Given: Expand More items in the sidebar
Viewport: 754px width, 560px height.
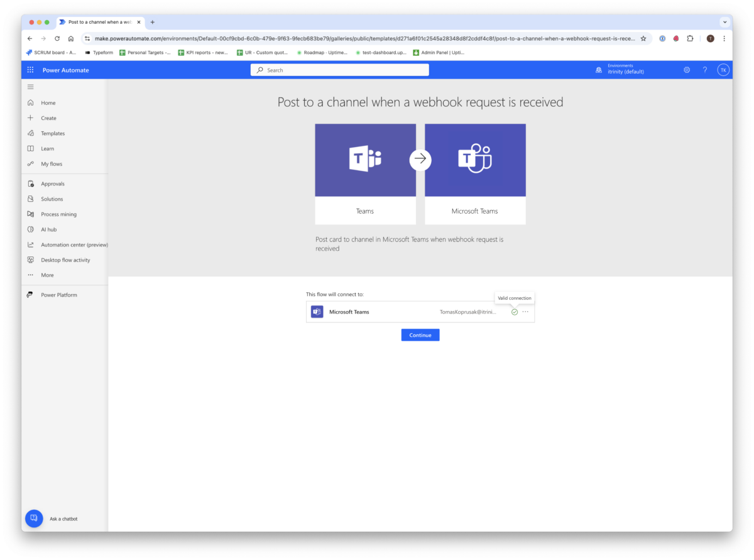Looking at the screenshot, I should [47, 275].
